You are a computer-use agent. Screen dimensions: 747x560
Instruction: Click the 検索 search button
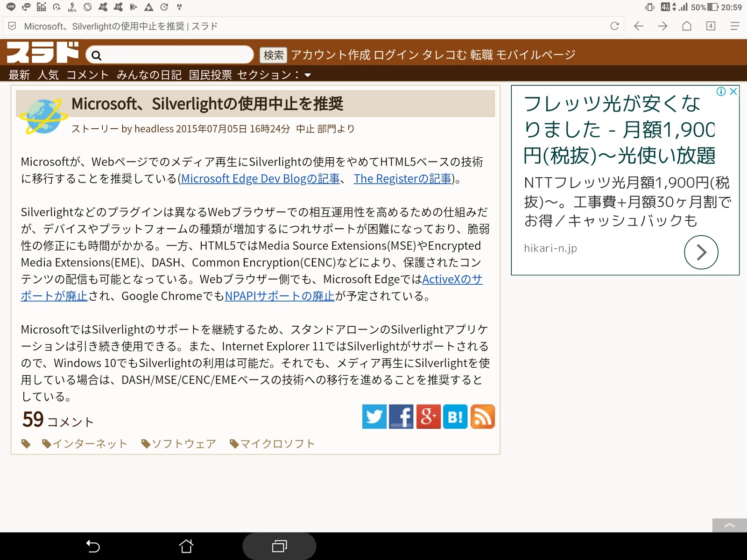[273, 55]
